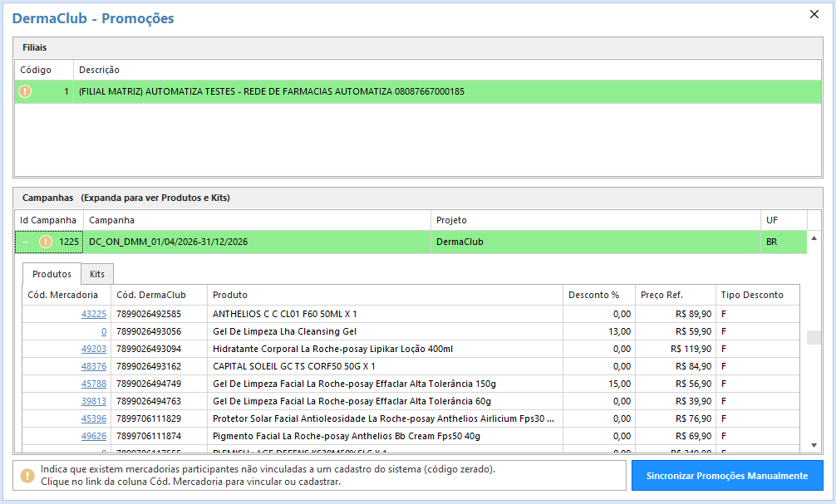Select the FILIAL MATRIZ AUTOMATIZA TESTES row
This screenshot has width=836, height=504.
[x=418, y=91]
